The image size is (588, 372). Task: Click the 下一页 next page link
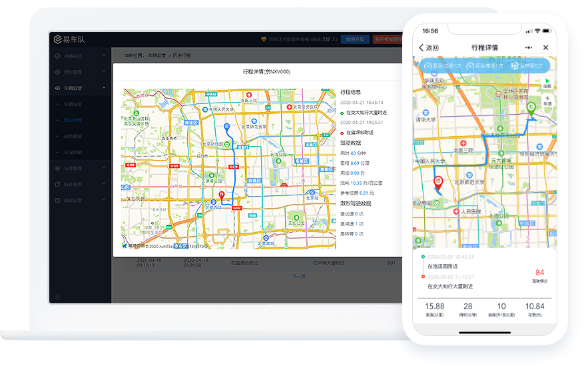coord(299,276)
